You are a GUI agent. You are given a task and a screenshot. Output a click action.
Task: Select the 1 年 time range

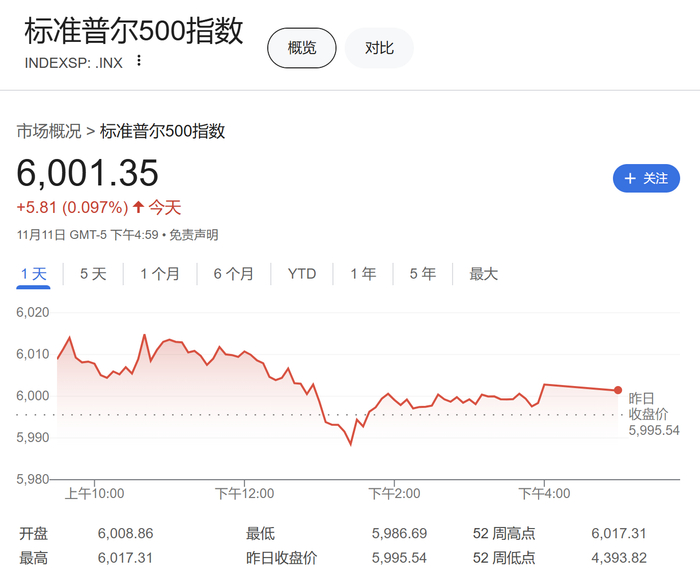pos(363,274)
